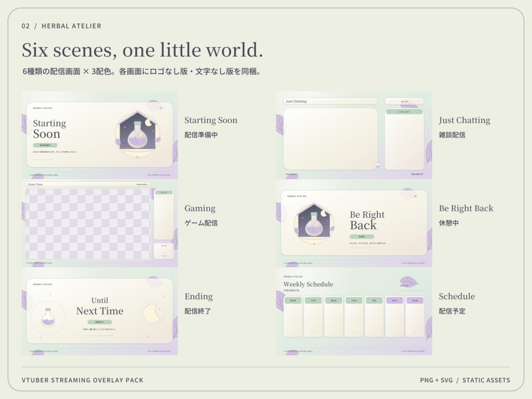This screenshot has height=399, width=532.
Task: Click the green status pill under Until Next Time
Action: click(99, 322)
